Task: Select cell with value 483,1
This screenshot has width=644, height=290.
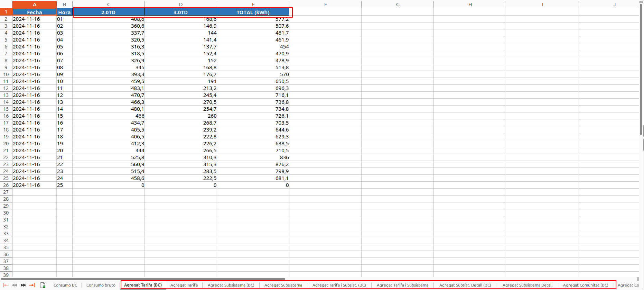Action: (x=109, y=88)
